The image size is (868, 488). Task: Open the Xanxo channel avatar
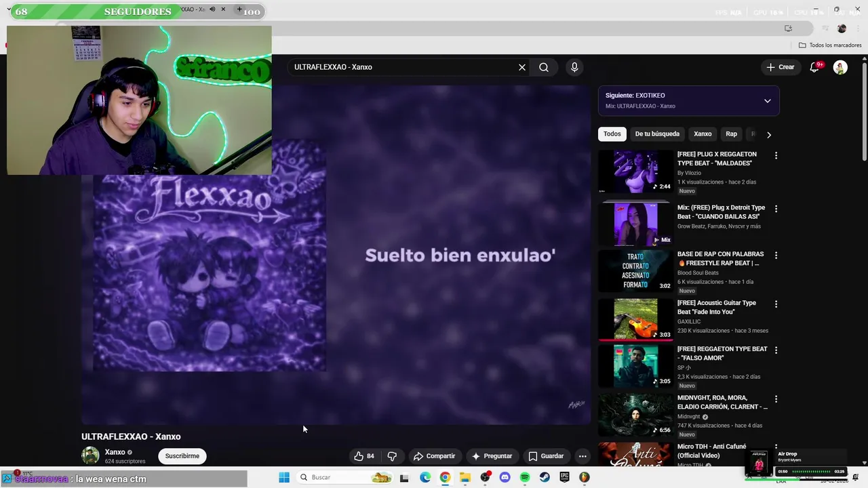point(90,455)
